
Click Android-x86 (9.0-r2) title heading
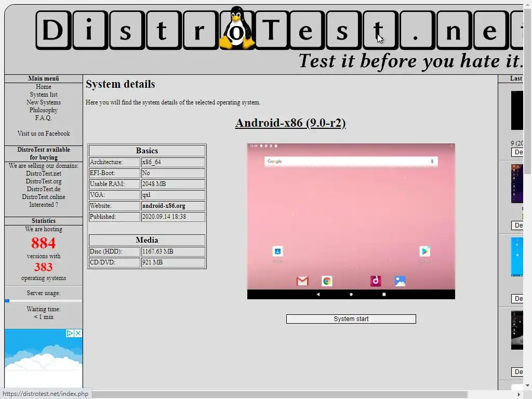(x=290, y=123)
